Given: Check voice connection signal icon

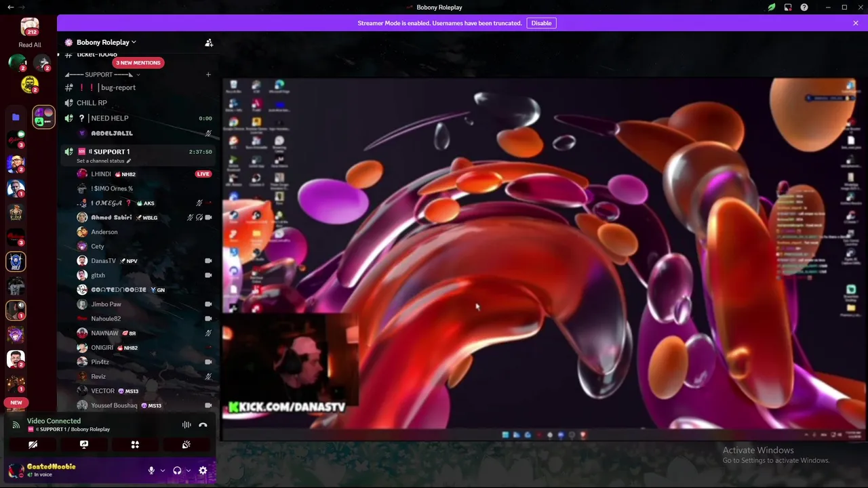Looking at the screenshot, I should [x=16, y=425].
